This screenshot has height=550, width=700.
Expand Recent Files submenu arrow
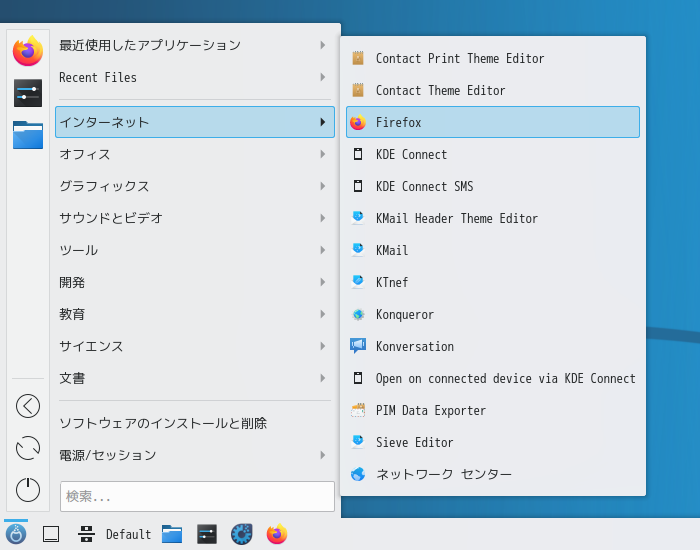[323, 77]
